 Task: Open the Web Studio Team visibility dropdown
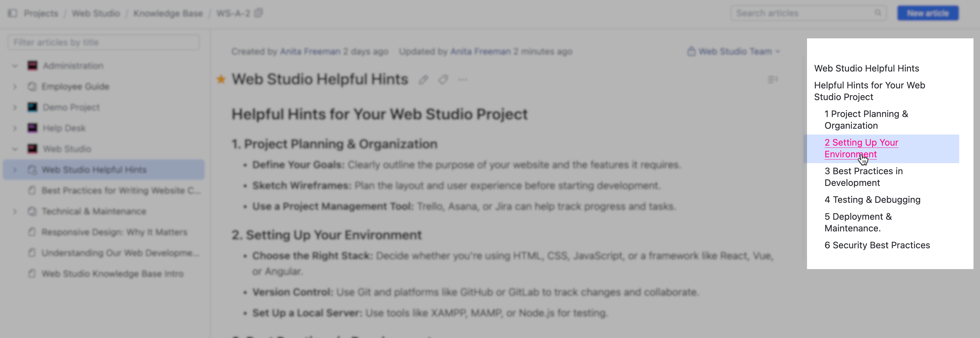click(x=734, y=51)
